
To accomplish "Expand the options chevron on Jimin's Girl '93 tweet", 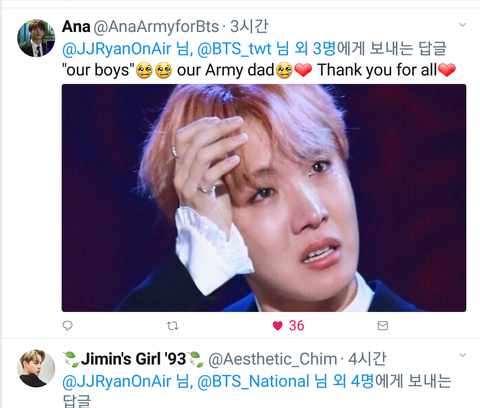I will pyautogui.click(x=463, y=355).
